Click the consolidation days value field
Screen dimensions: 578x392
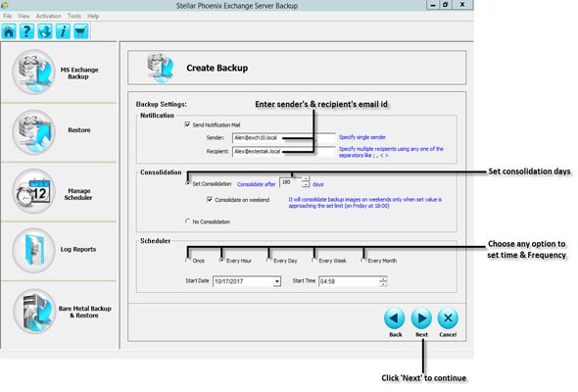pos(291,182)
